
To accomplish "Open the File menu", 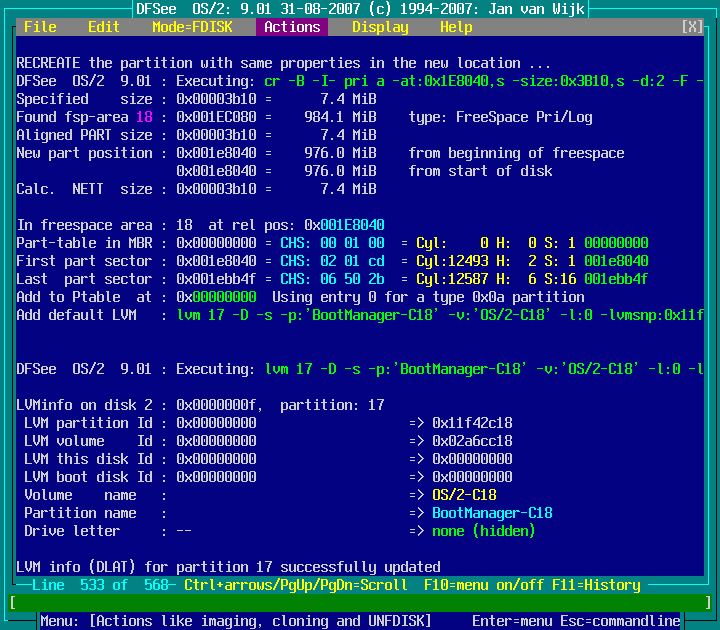I will click(40, 27).
